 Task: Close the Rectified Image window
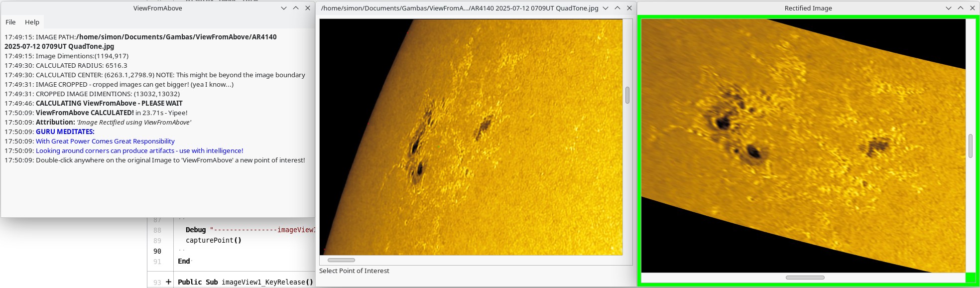coord(973,8)
